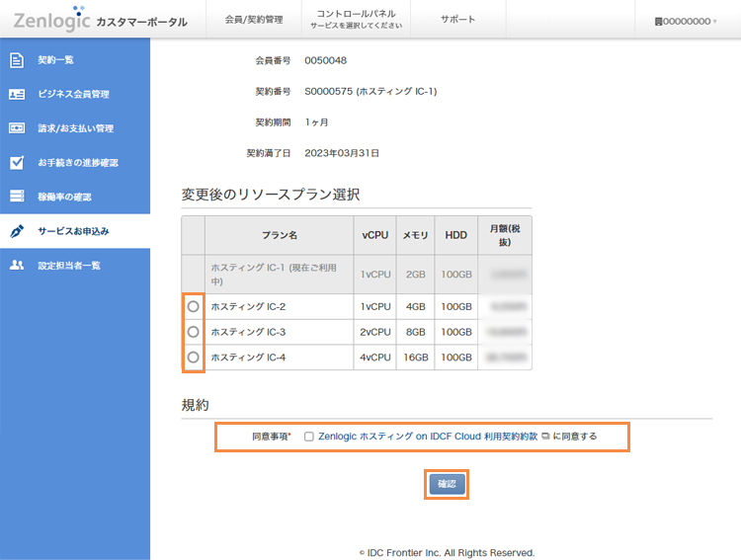
Task: Click the vCPU column header
Action: 375,235
